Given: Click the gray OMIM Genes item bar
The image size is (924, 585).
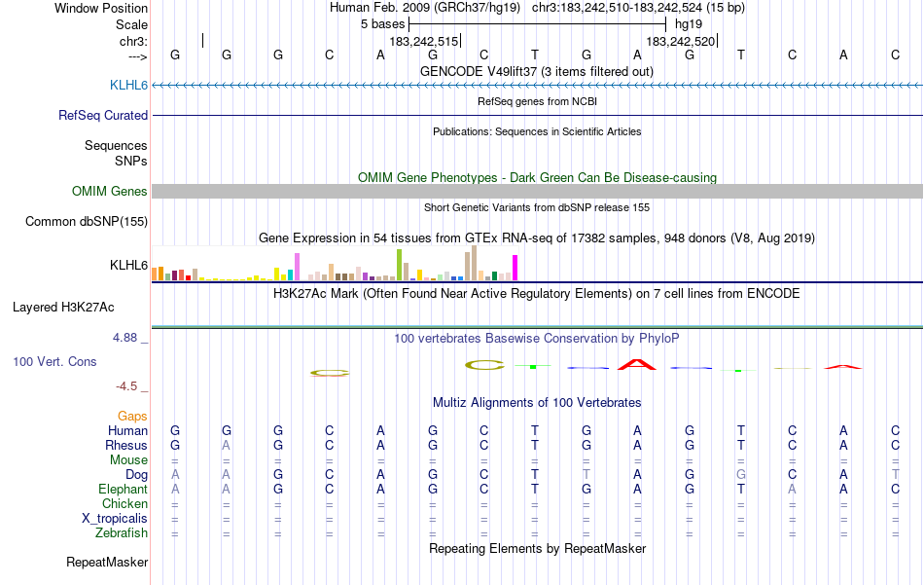Looking at the screenshot, I should 538,191.
